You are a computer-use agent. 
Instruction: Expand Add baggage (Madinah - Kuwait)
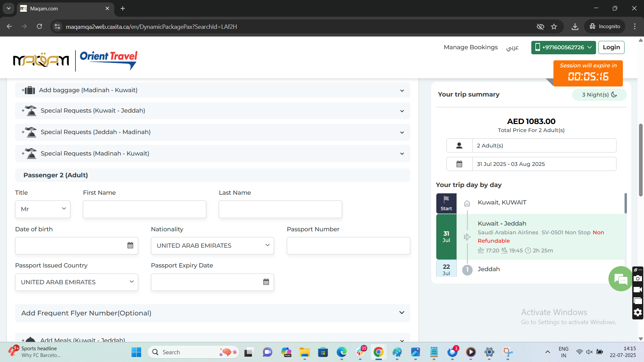click(x=212, y=90)
